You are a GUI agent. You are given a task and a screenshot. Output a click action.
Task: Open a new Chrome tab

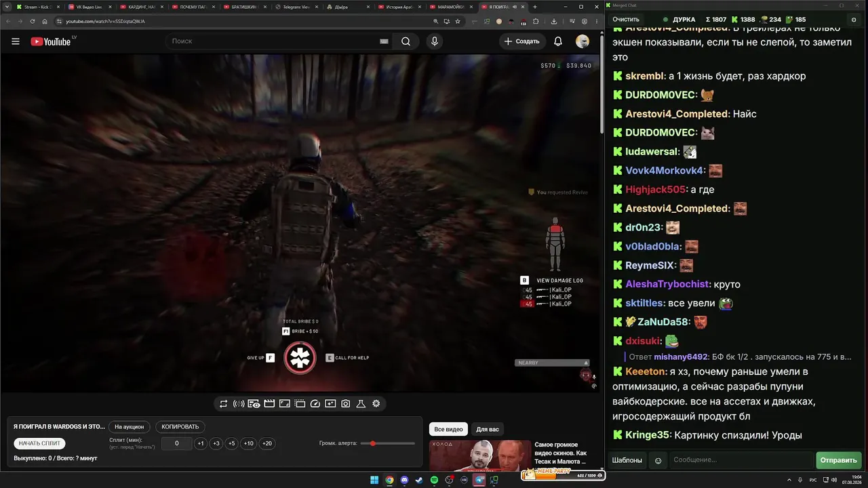click(535, 7)
